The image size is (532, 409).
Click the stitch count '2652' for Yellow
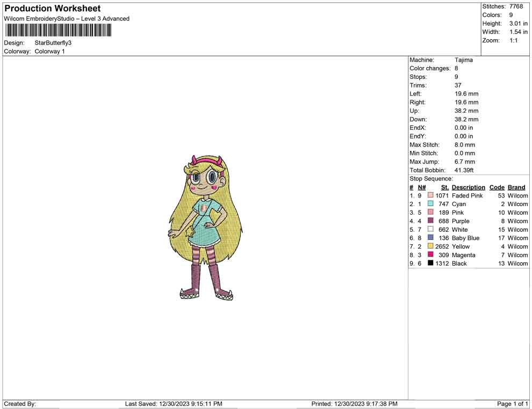click(x=442, y=246)
